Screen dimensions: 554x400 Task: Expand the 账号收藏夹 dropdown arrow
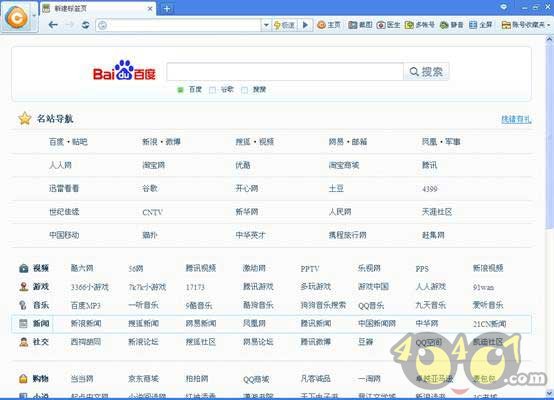tap(548, 25)
